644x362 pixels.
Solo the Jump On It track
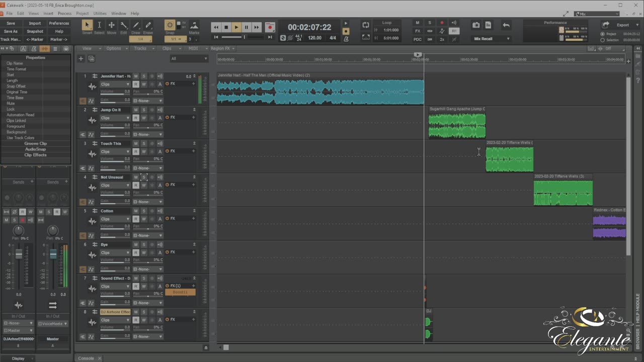click(143, 110)
